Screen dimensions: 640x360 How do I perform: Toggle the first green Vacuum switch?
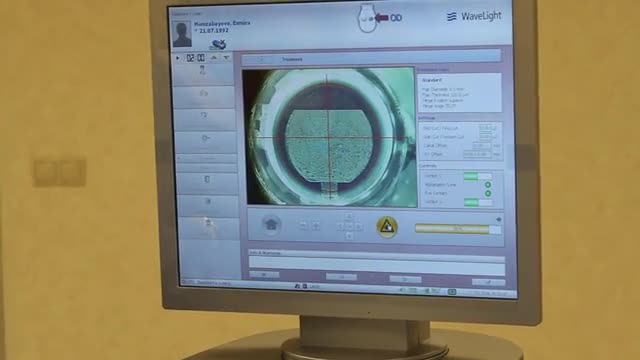point(478,176)
